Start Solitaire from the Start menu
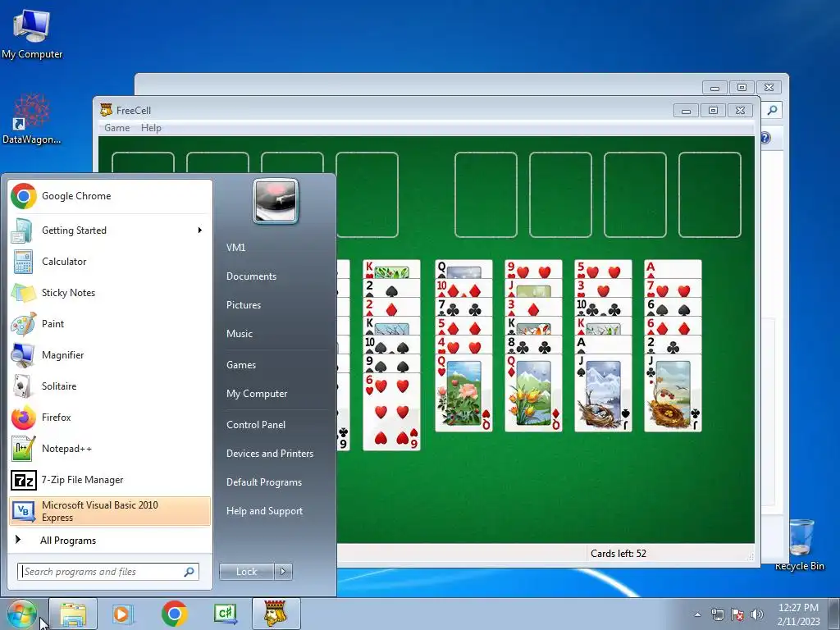This screenshot has width=840, height=630. coord(110,386)
